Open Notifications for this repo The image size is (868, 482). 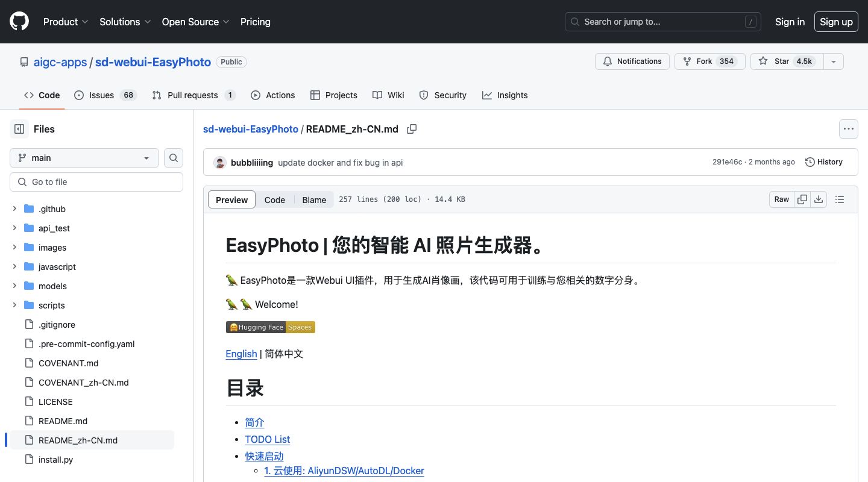pos(632,61)
